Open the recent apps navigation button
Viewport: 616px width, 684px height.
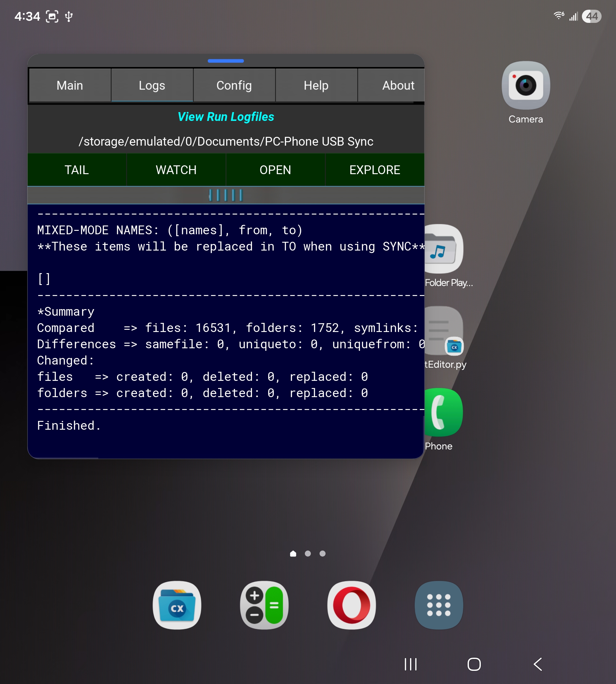pos(410,664)
